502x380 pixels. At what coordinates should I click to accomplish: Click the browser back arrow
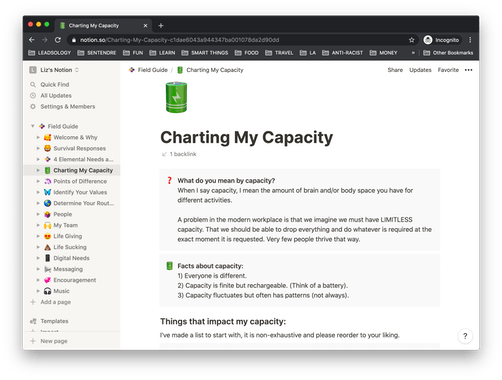pos(32,40)
